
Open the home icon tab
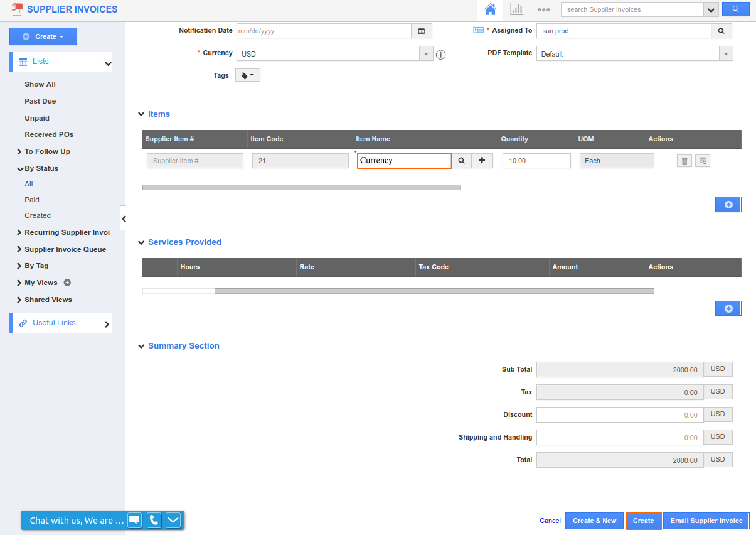(490, 10)
